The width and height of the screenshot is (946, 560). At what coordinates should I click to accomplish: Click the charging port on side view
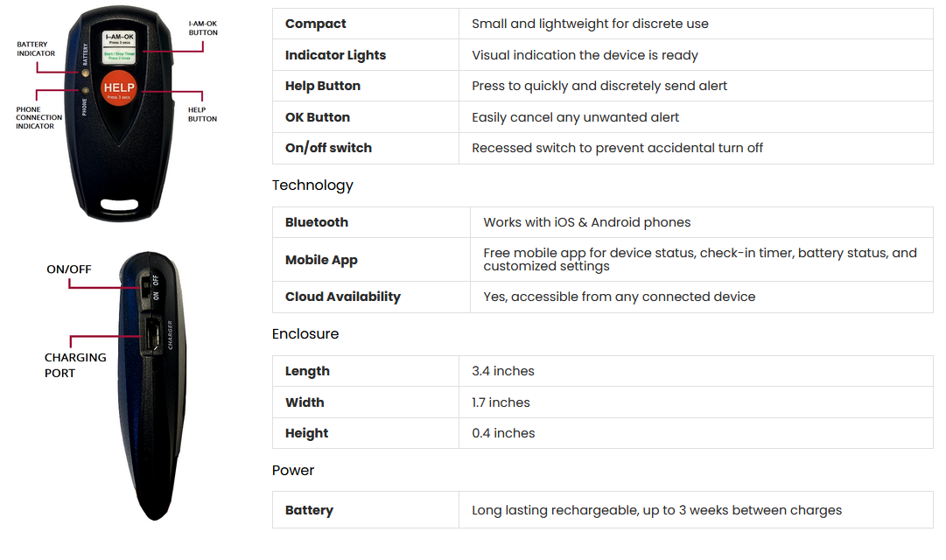point(150,334)
